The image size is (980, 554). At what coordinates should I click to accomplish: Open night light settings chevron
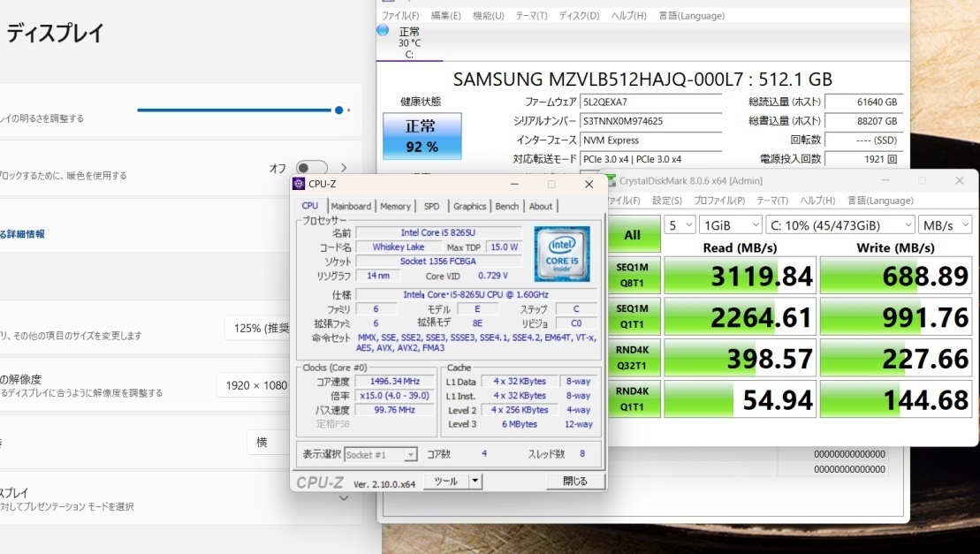pos(344,168)
